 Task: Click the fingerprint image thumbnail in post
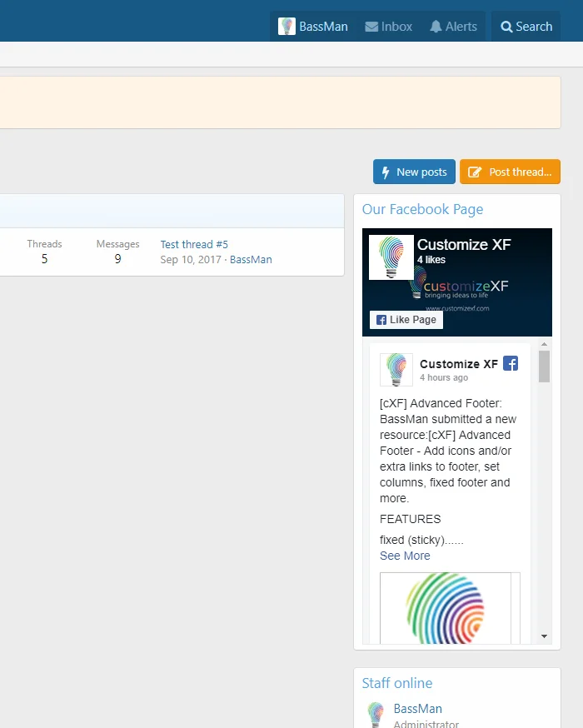coord(446,607)
